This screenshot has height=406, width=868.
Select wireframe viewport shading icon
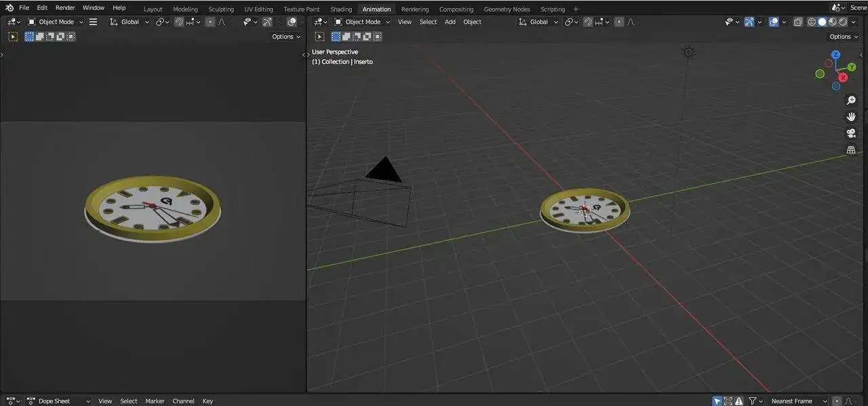pyautogui.click(x=812, y=22)
